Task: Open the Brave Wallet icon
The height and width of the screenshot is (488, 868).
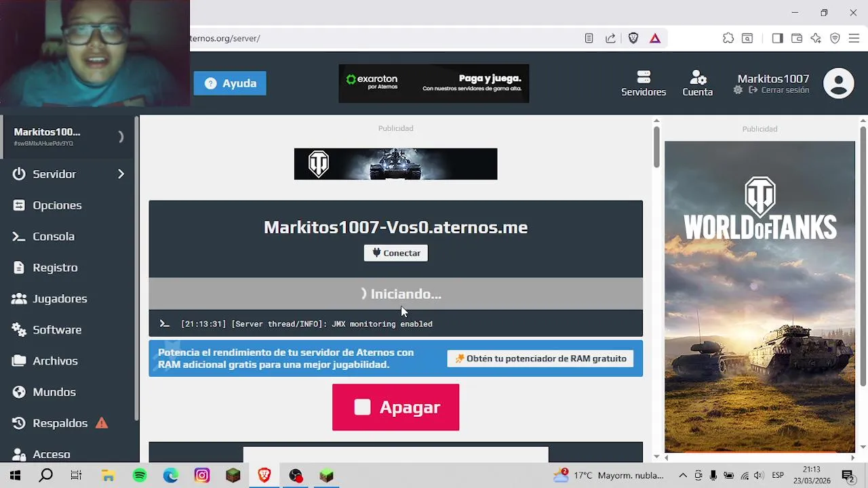Action: click(x=797, y=39)
